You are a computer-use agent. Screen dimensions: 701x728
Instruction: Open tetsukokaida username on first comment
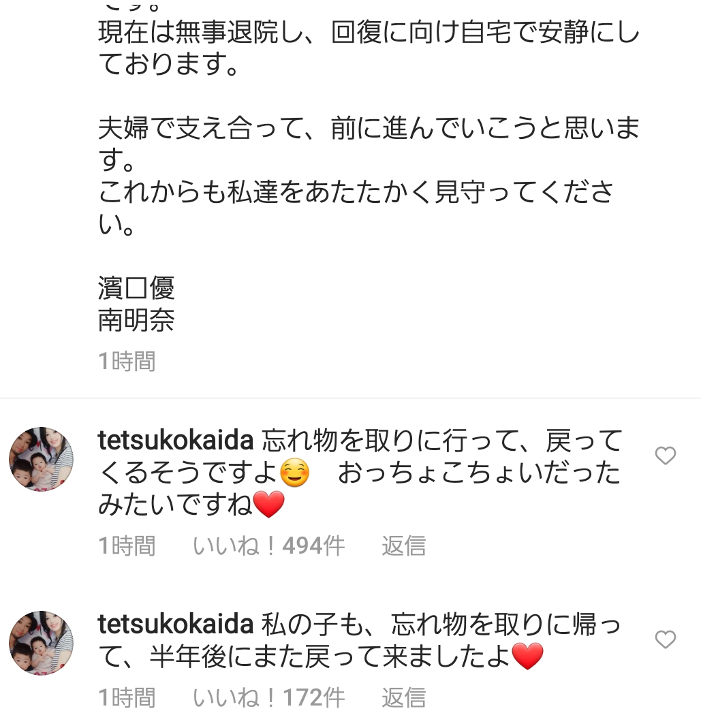(176, 441)
